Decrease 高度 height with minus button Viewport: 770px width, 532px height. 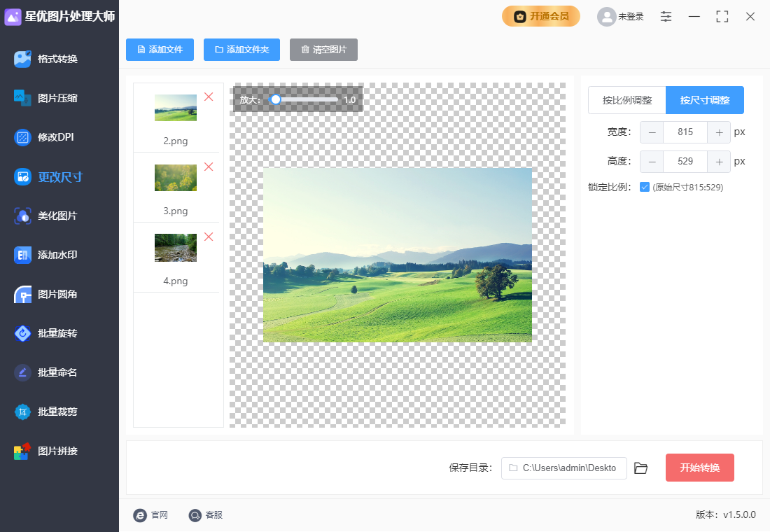click(x=652, y=162)
